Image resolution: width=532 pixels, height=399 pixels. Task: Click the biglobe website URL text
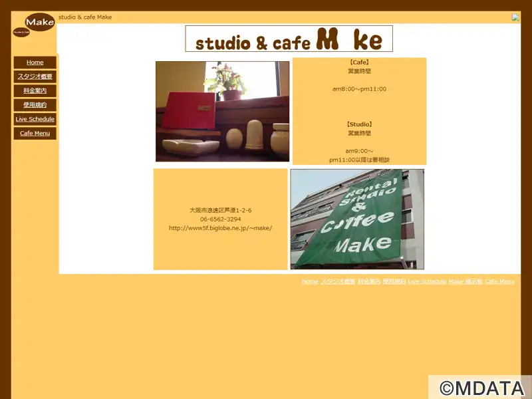click(220, 228)
